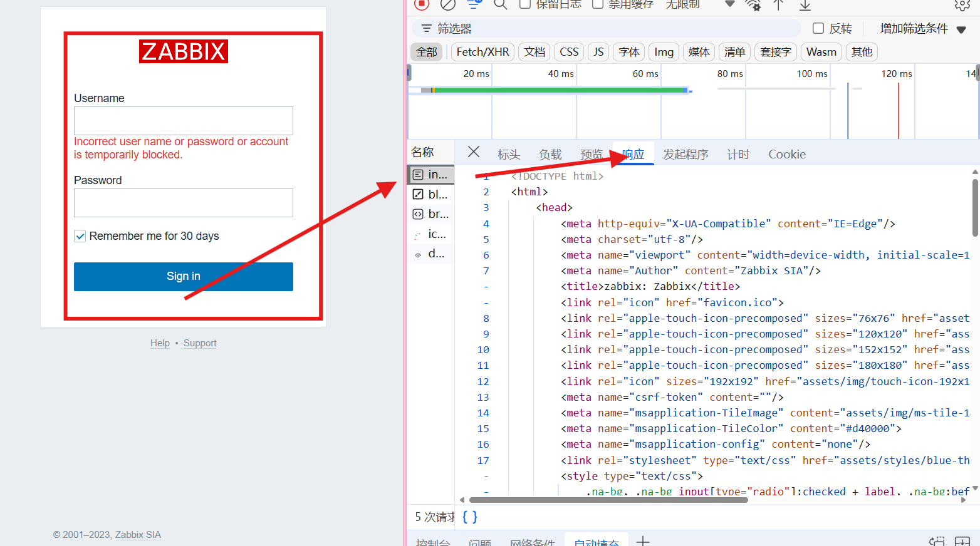
Task: Filter requests by Img
Action: pos(664,52)
